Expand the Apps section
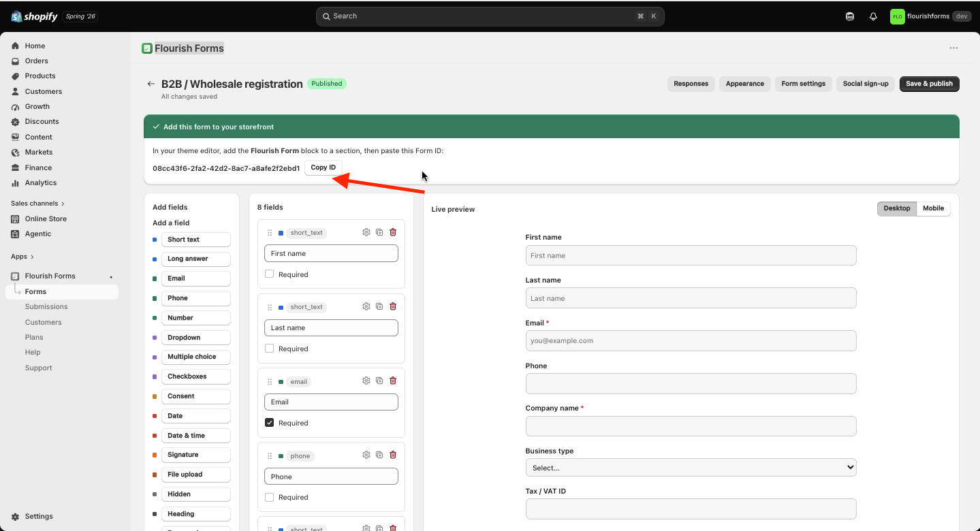The height and width of the screenshot is (531, 980). [22, 257]
